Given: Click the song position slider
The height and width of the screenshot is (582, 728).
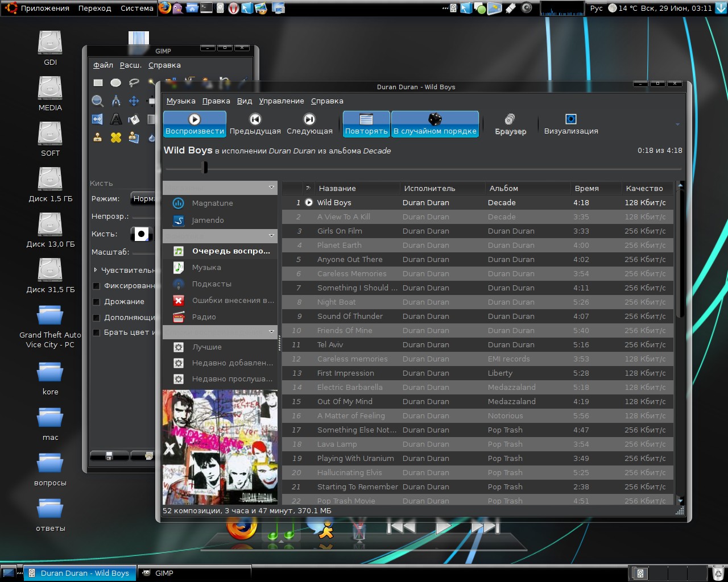Looking at the screenshot, I should click(423, 168).
